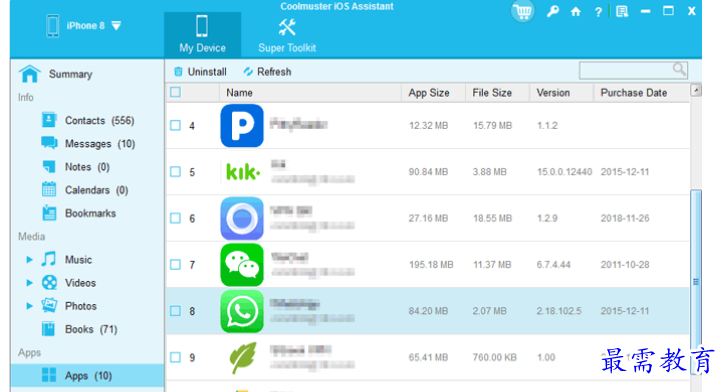Click the scrollbar up arrow
This screenshot has height=392, width=723.
(696, 90)
